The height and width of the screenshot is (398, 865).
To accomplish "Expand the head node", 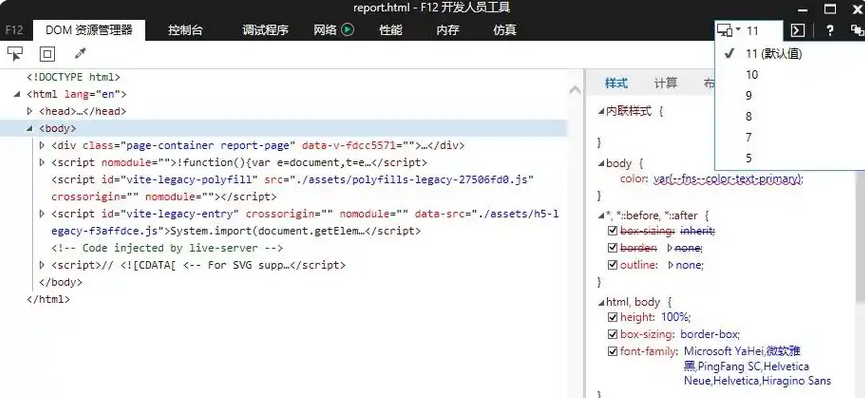I will (30, 112).
